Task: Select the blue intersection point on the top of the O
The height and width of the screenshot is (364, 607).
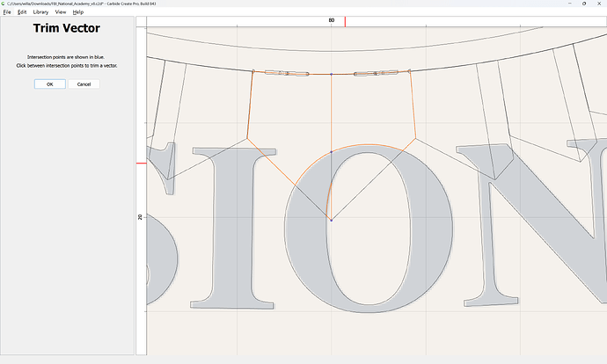Action: (x=331, y=152)
